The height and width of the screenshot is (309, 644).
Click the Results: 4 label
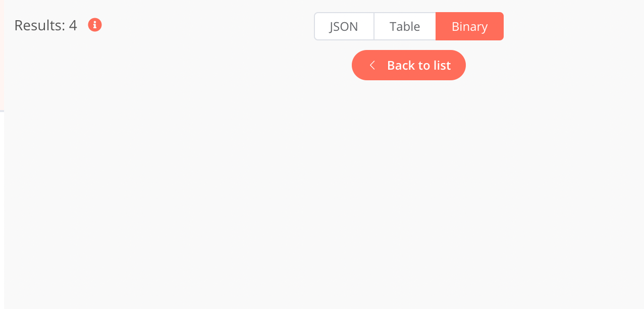45,25
